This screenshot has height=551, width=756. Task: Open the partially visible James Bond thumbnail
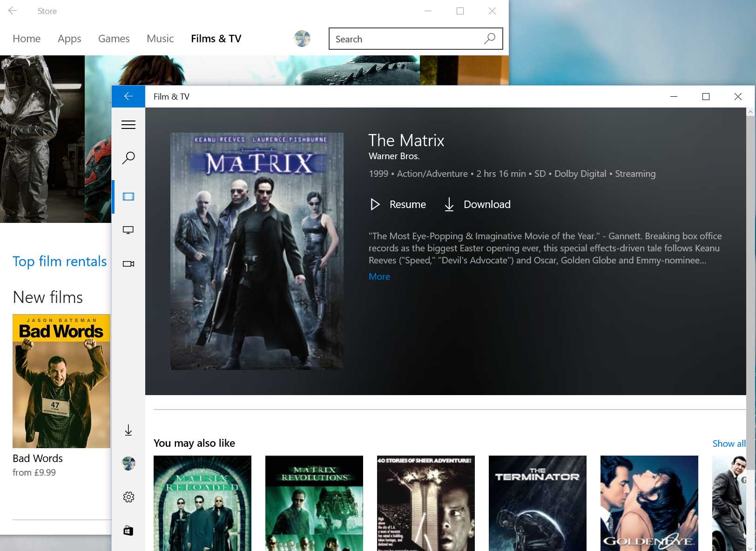pos(729,503)
